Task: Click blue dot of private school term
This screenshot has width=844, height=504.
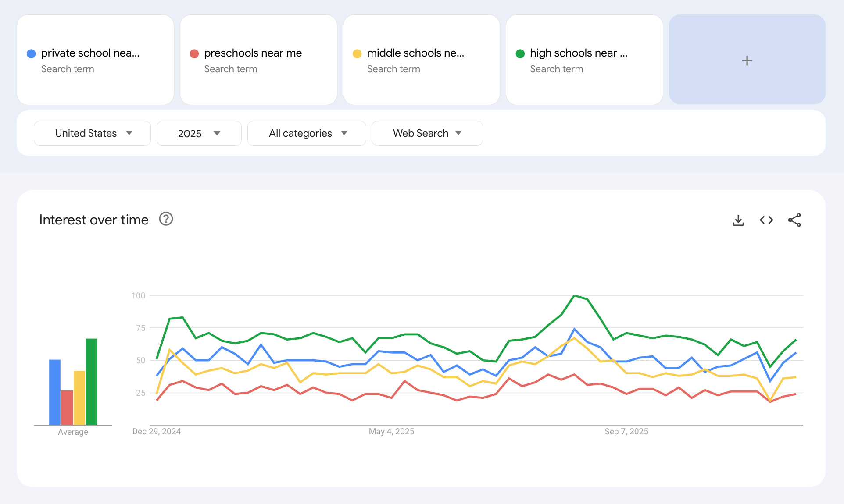Action: [31, 53]
